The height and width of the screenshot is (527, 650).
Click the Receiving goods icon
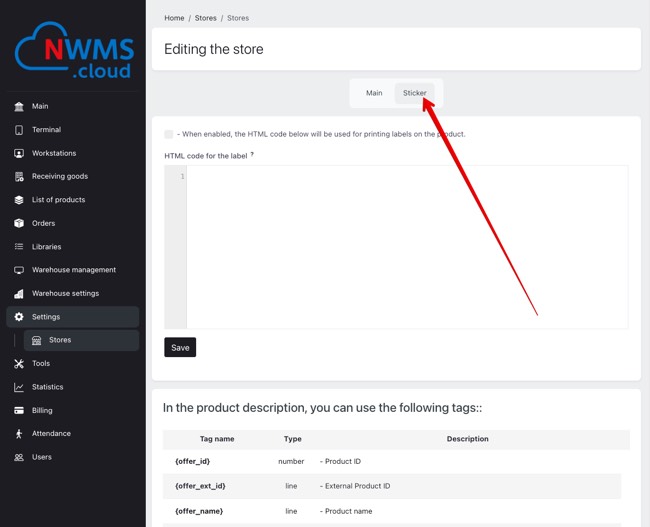(19, 176)
